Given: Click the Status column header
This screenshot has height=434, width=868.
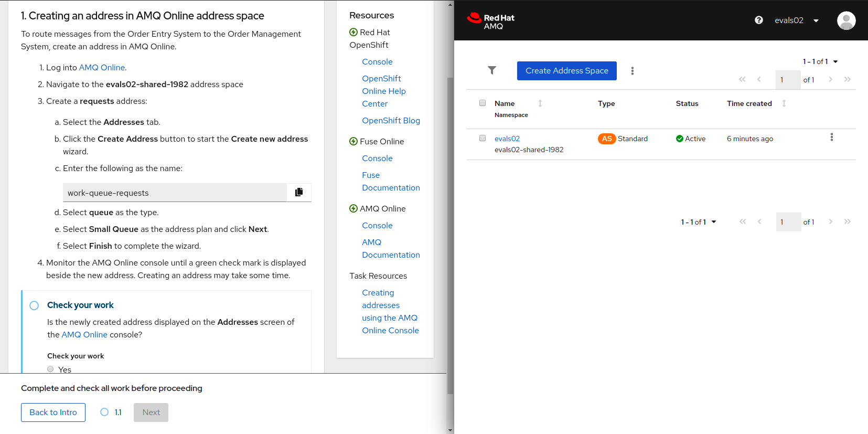Looking at the screenshot, I should point(687,103).
